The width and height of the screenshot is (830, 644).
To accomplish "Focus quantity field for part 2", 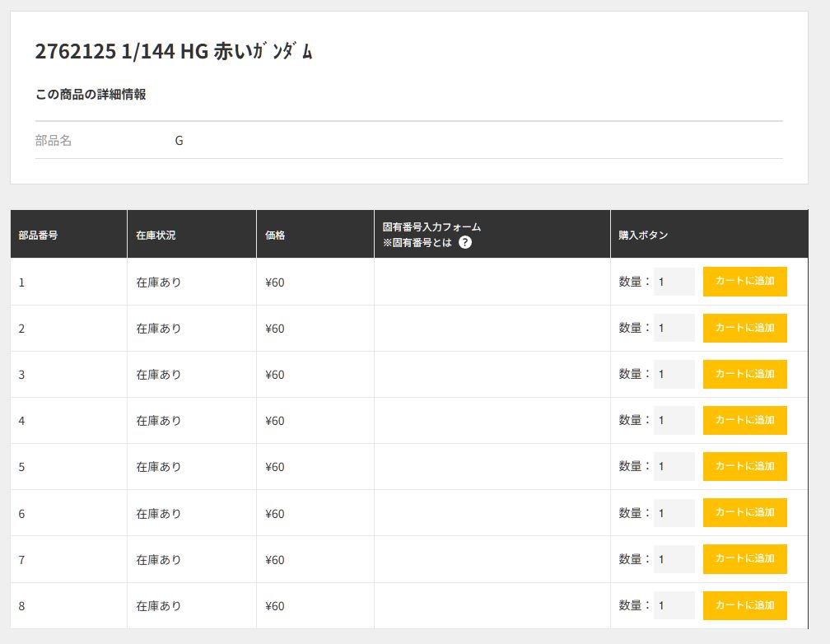I will pyautogui.click(x=674, y=328).
